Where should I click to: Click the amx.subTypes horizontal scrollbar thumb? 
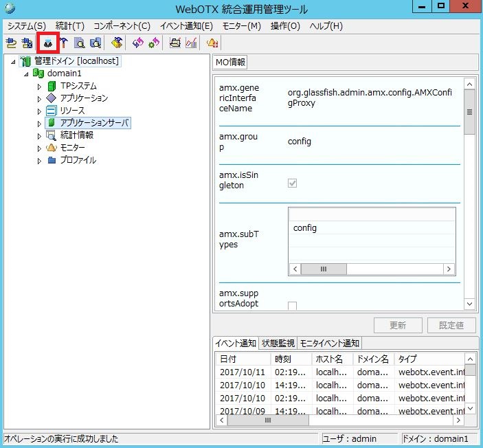(x=314, y=269)
